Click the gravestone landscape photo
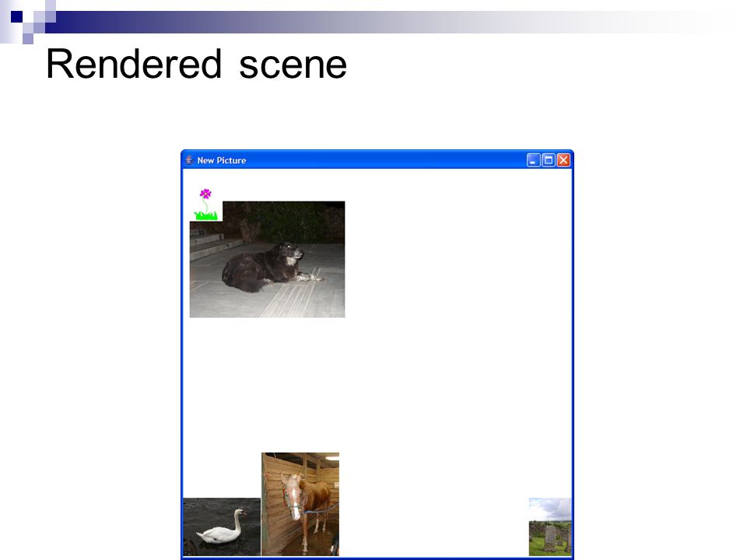This screenshot has height=560, width=747. [x=550, y=527]
